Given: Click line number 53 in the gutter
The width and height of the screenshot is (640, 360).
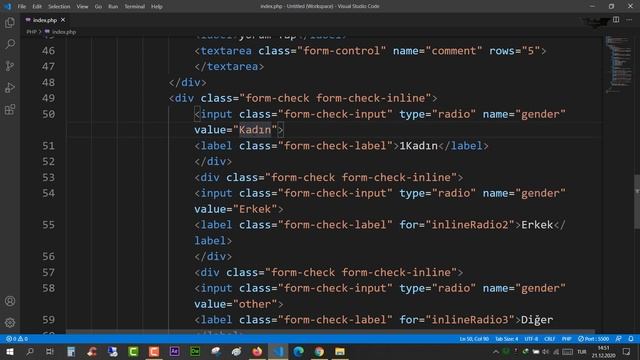Looking at the screenshot, I should 48,177.
